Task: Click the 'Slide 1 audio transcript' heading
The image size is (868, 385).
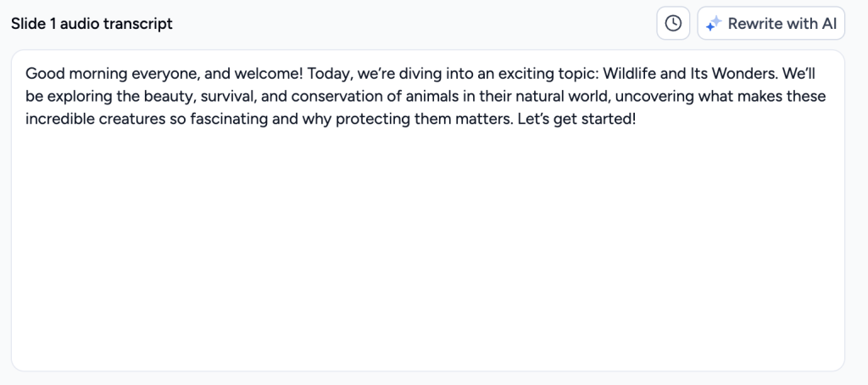Action: (92, 24)
